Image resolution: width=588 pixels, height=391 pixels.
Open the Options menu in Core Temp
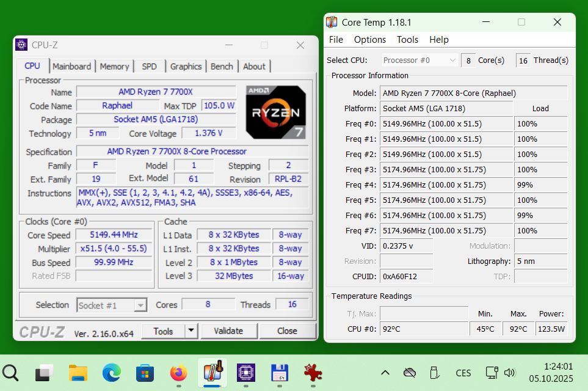click(369, 39)
